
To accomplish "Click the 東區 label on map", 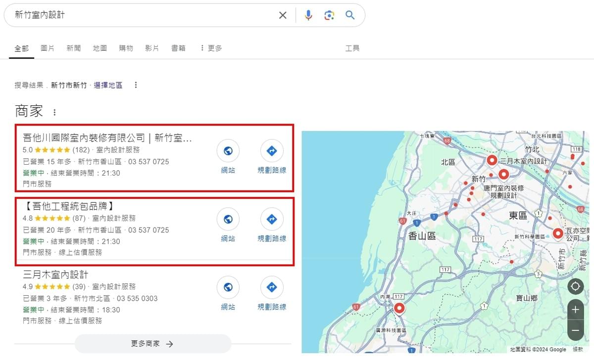I will (x=518, y=215).
